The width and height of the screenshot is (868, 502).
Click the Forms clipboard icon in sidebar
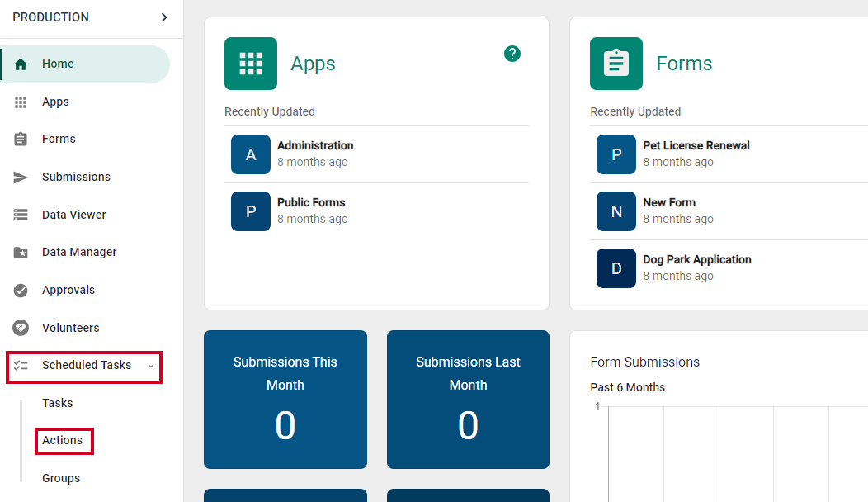21,139
